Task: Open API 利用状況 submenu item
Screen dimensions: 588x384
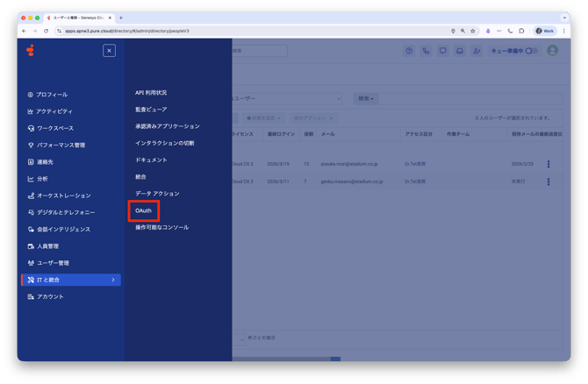Action: point(151,93)
